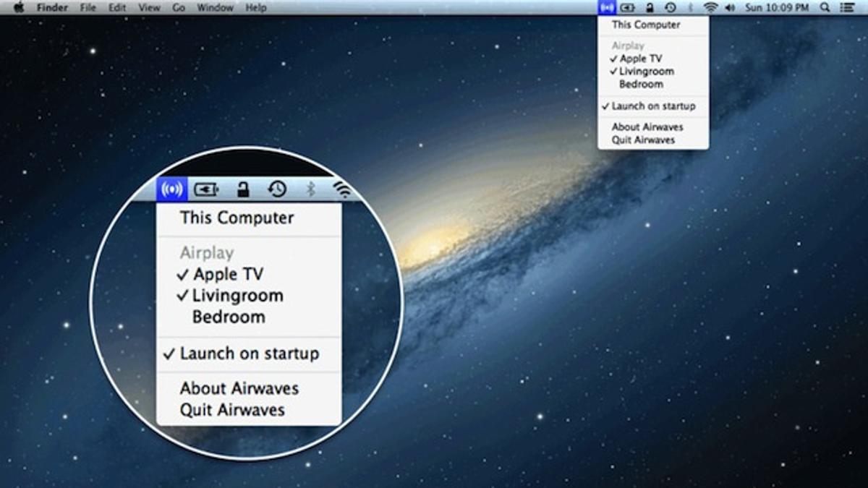Open the Go menu
Viewport: 868px width, 488px height.
click(x=179, y=8)
